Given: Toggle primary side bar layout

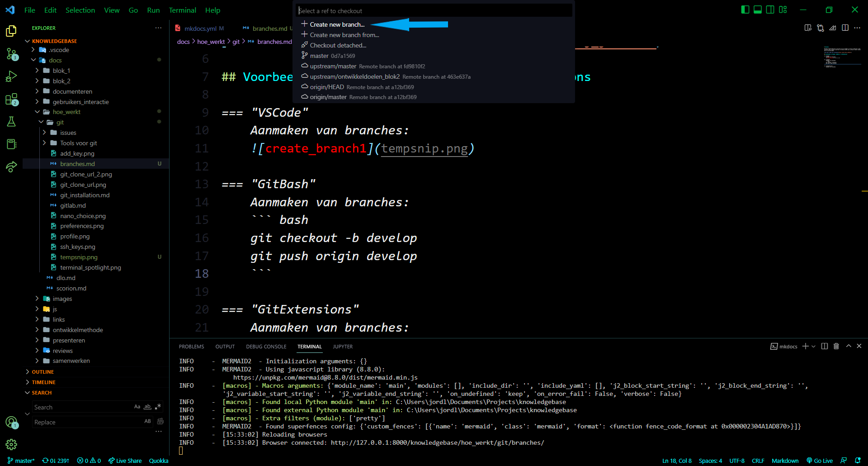Looking at the screenshot, I should coord(745,10).
